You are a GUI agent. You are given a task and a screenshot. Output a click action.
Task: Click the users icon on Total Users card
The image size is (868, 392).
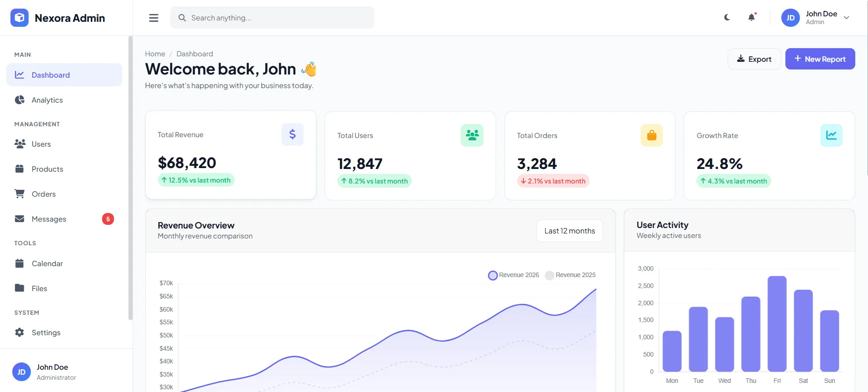tap(472, 135)
